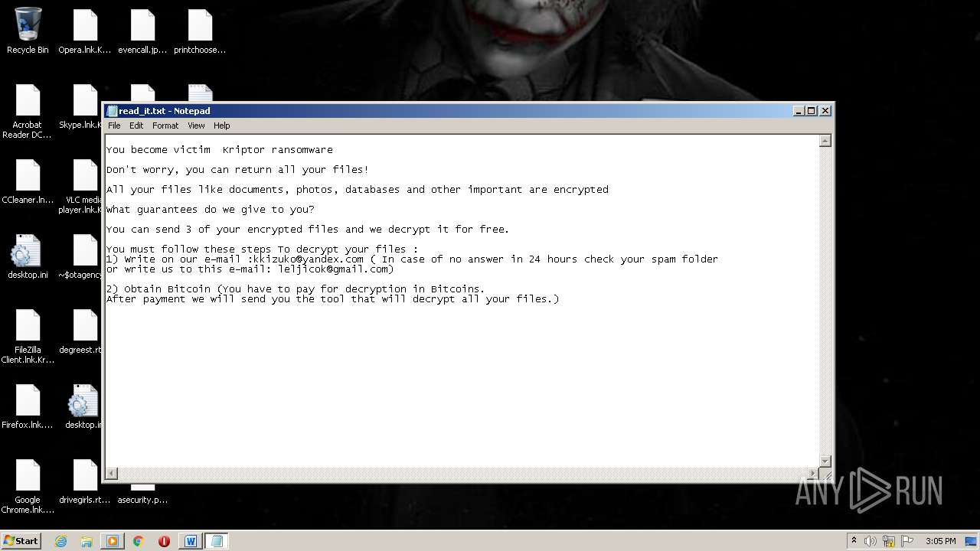Click the leljicok@gmail.com email text
Image resolution: width=980 pixels, height=551 pixels.
point(333,269)
